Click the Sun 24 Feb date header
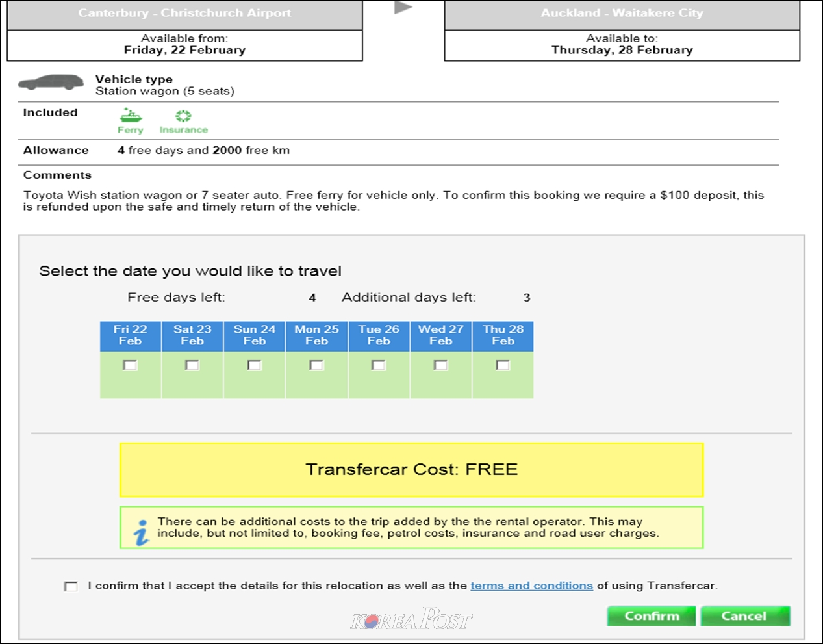 tap(255, 335)
